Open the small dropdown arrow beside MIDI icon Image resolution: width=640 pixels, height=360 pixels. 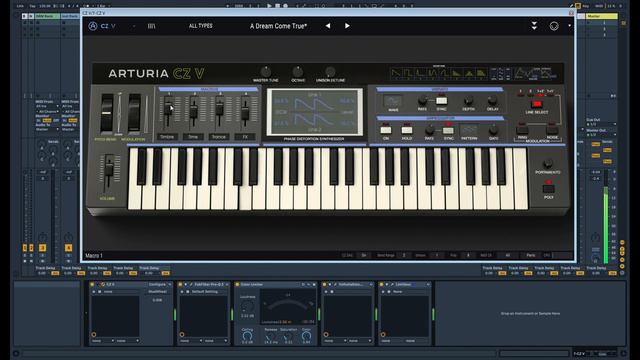coord(569,26)
